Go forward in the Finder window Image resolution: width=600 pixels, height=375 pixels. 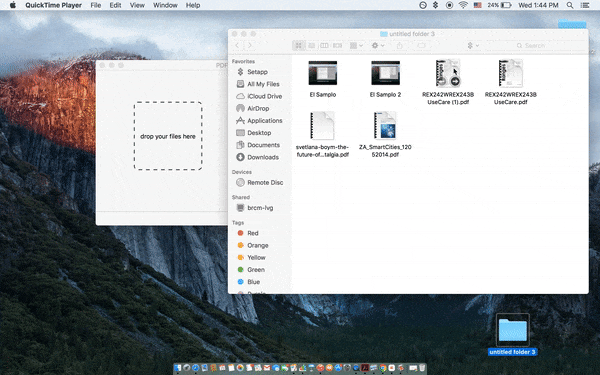pyautogui.click(x=249, y=46)
